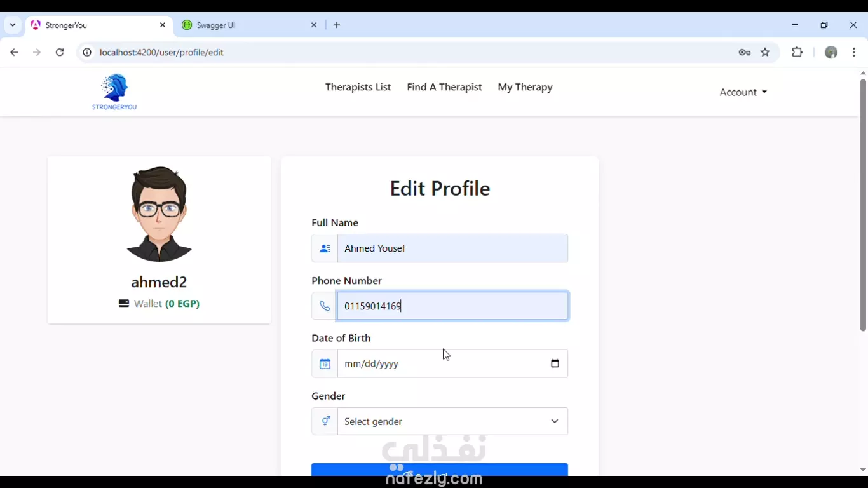
Task: Open the tab search dropdown arrow
Action: (13, 25)
